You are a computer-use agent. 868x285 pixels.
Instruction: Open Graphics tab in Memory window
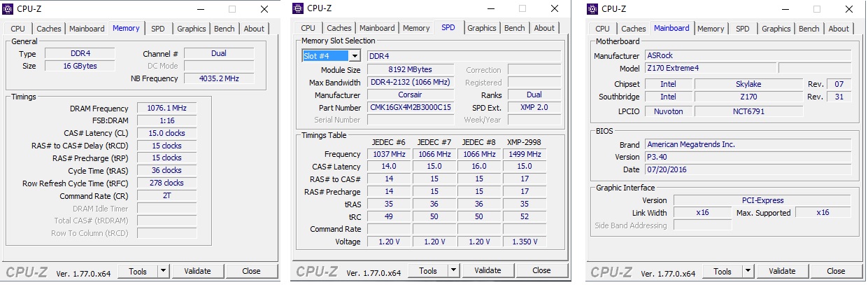(x=192, y=29)
